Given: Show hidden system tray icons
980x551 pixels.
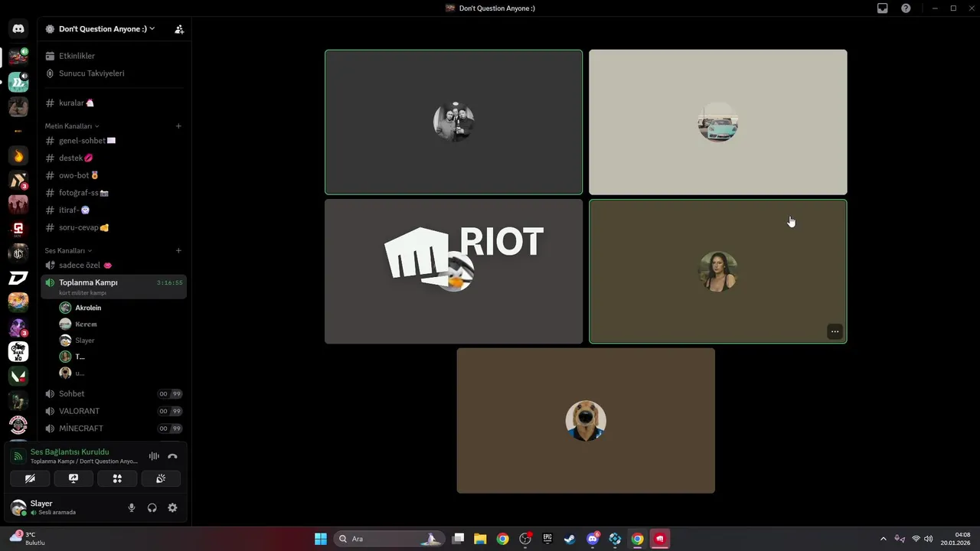Looking at the screenshot, I should pyautogui.click(x=883, y=539).
